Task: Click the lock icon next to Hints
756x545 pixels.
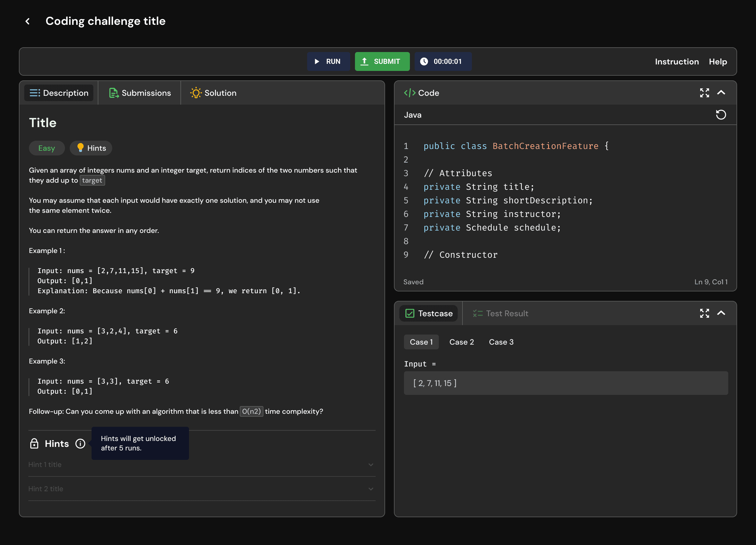Action: 34,444
